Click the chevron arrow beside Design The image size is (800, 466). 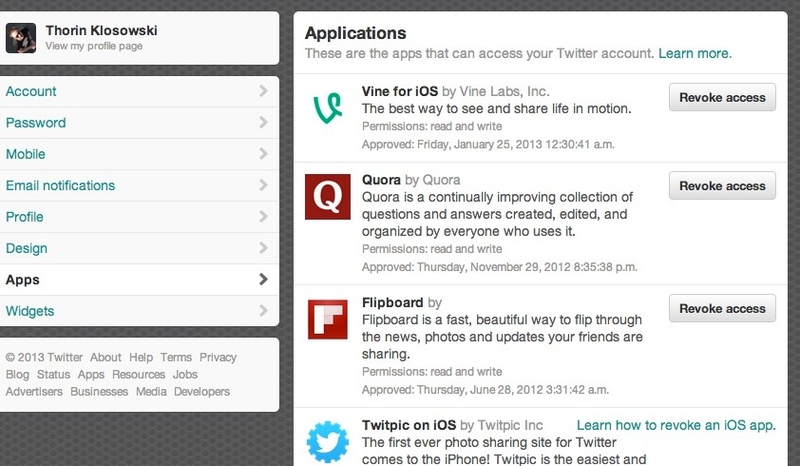[263, 248]
